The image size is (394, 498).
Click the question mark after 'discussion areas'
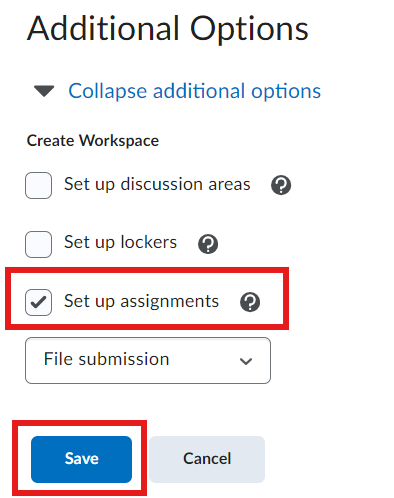coord(281,185)
